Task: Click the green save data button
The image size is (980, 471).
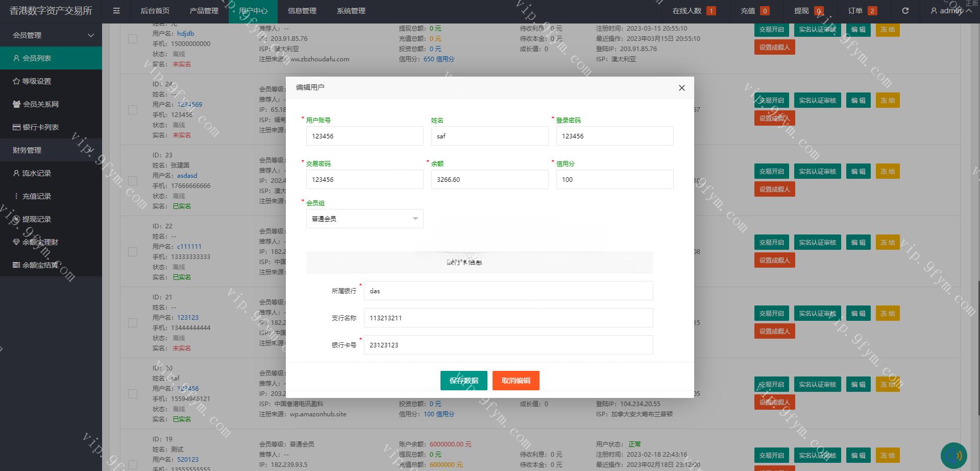Action: (x=463, y=381)
